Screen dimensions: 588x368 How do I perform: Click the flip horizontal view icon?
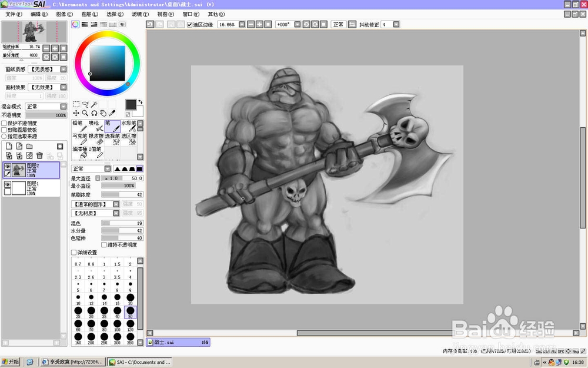(352, 24)
